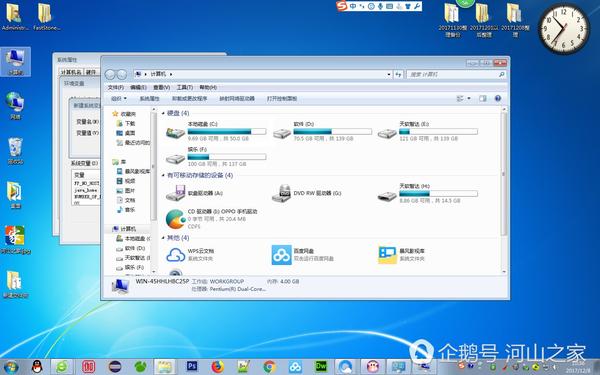Image resolution: width=600 pixels, height=375 pixels.
Task: Select DVD RW drive (G:) icon
Action: (x=282, y=193)
